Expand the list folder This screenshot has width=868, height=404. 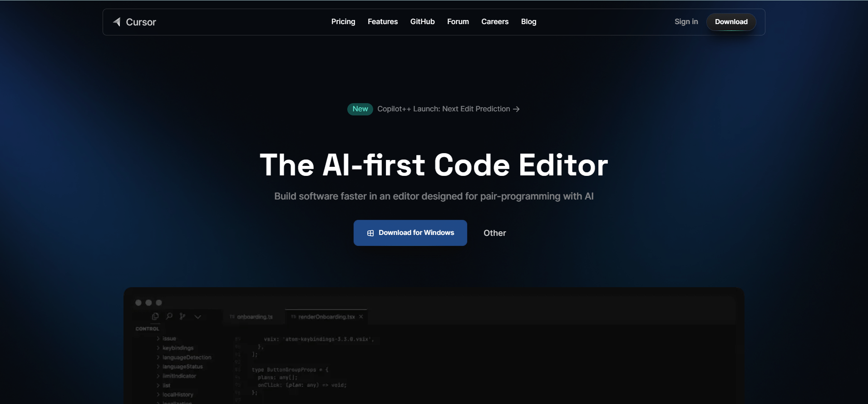coord(163,385)
